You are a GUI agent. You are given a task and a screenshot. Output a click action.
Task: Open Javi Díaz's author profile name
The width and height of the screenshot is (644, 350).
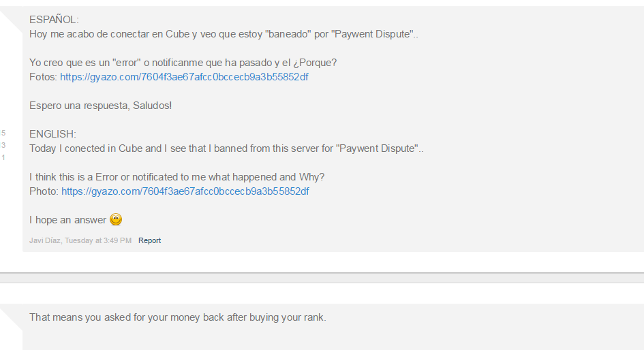[45, 240]
